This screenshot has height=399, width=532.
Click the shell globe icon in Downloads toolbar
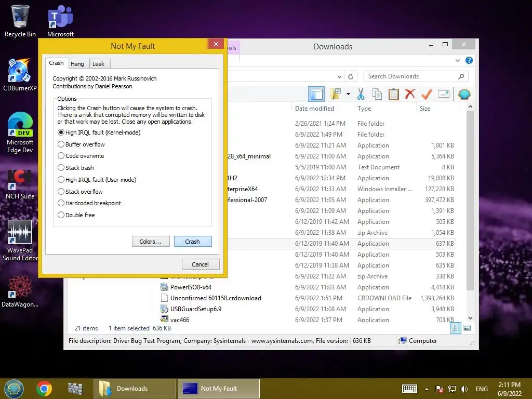(464, 94)
